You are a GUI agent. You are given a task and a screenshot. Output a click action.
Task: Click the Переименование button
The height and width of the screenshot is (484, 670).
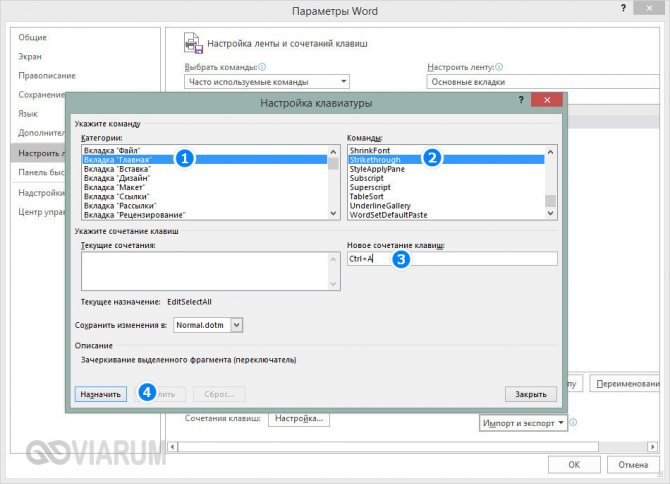tap(625, 384)
